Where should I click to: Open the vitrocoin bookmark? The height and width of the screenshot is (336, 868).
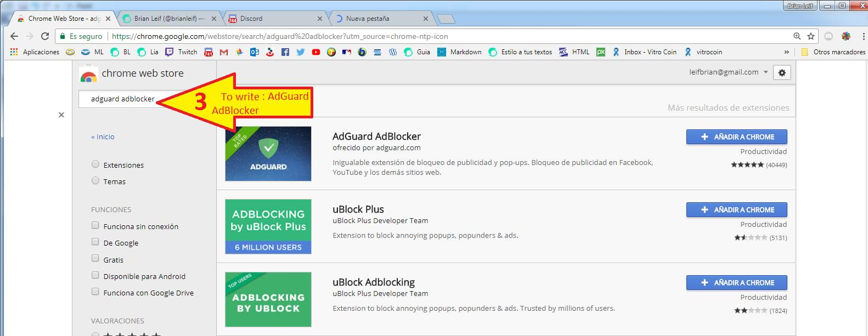click(x=703, y=52)
